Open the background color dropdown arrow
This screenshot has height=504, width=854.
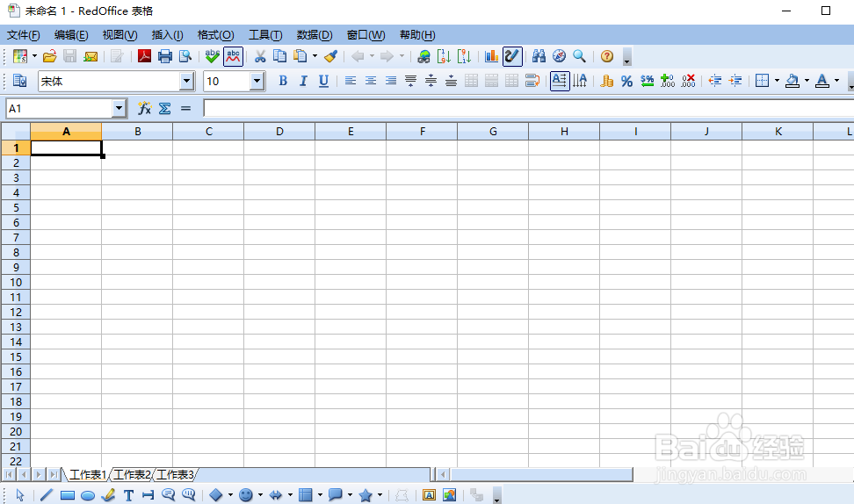(x=807, y=81)
